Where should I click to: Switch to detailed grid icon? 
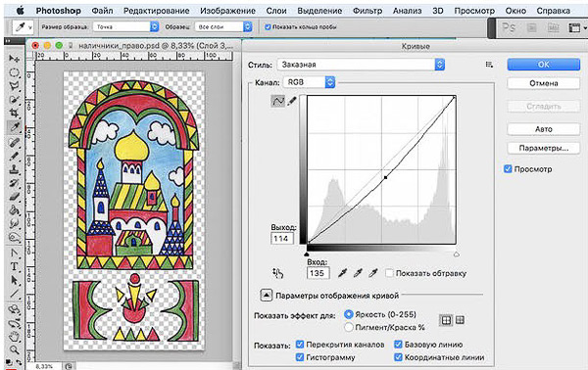(x=461, y=320)
